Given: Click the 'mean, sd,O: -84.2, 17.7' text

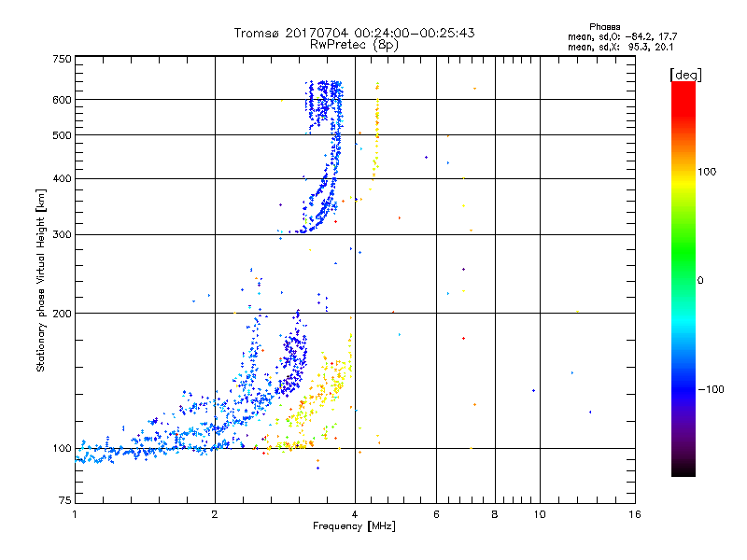Looking at the screenshot, I should (622, 36).
